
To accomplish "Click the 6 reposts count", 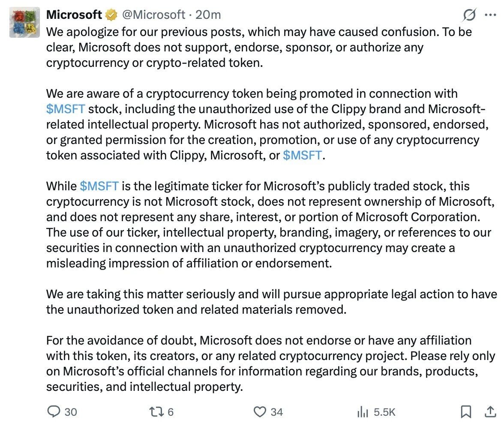I will coord(171,412).
